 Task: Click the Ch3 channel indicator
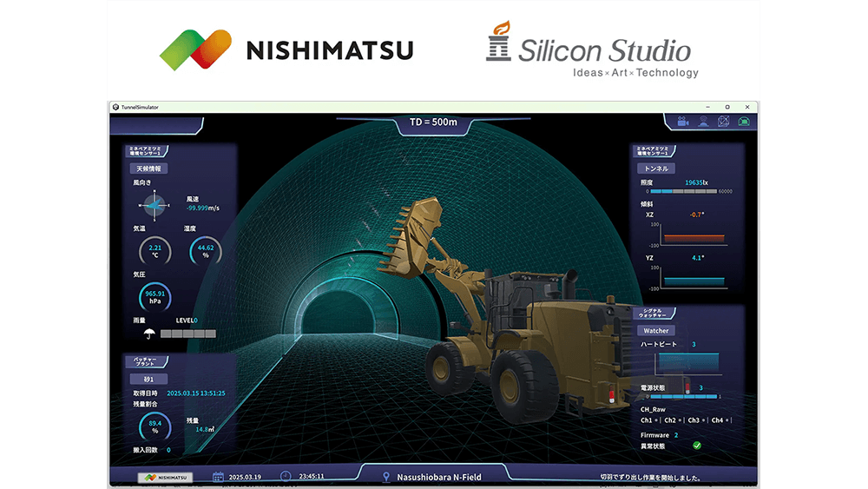coord(696,420)
